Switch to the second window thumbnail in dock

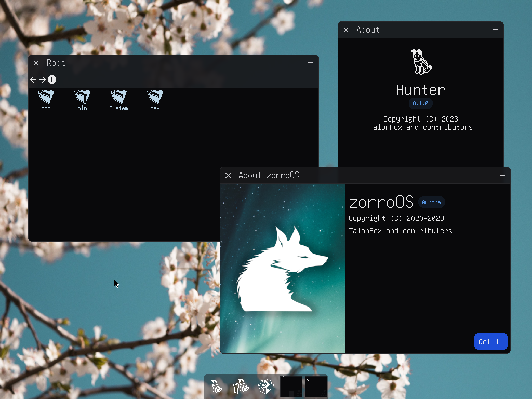[316, 386]
